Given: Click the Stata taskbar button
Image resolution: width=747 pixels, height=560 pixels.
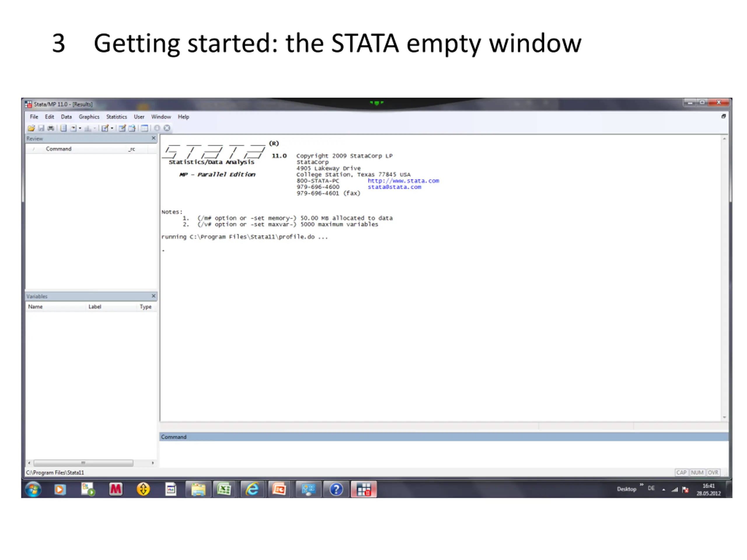Looking at the screenshot, I should [364, 489].
